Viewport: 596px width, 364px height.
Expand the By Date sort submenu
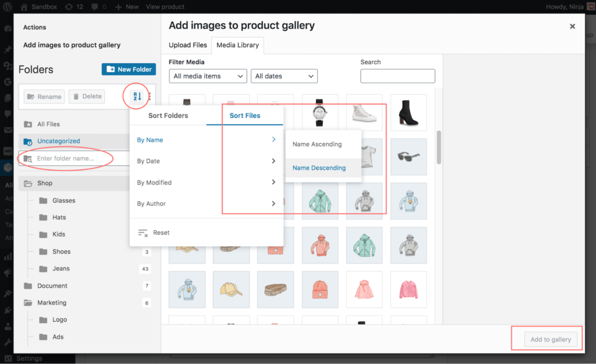(206, 161)
